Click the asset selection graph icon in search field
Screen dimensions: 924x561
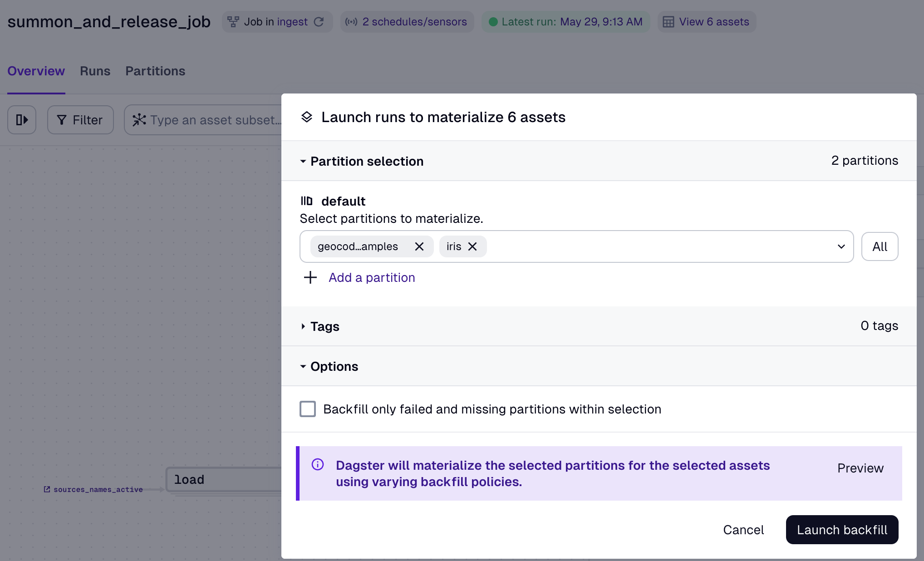(x=139, y=120)
